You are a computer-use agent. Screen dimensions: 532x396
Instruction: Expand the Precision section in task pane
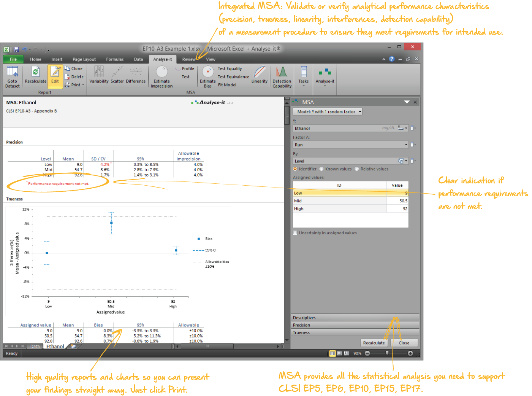(355, 325)
